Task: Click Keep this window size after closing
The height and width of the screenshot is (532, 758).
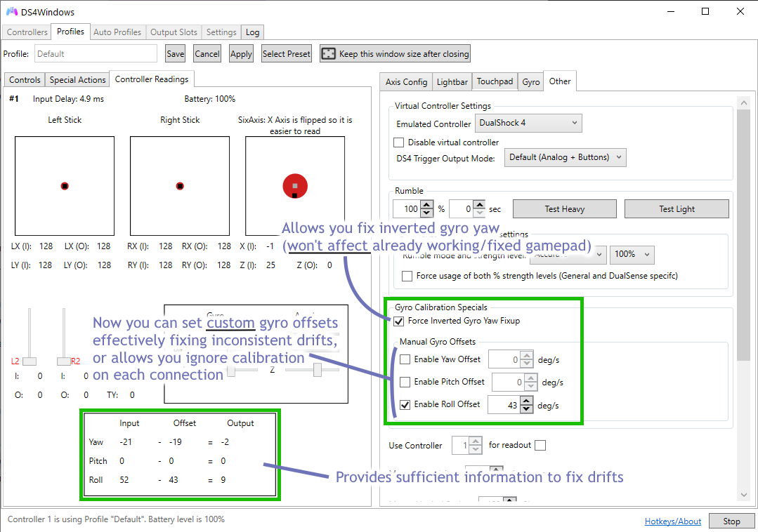Action: click(x=395, y=53)
